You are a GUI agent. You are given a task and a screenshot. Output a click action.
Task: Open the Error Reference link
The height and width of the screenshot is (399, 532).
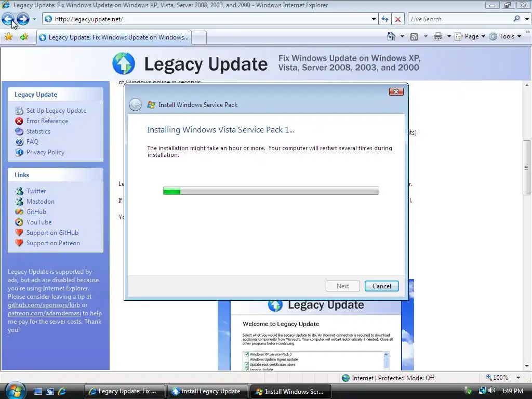47,121
